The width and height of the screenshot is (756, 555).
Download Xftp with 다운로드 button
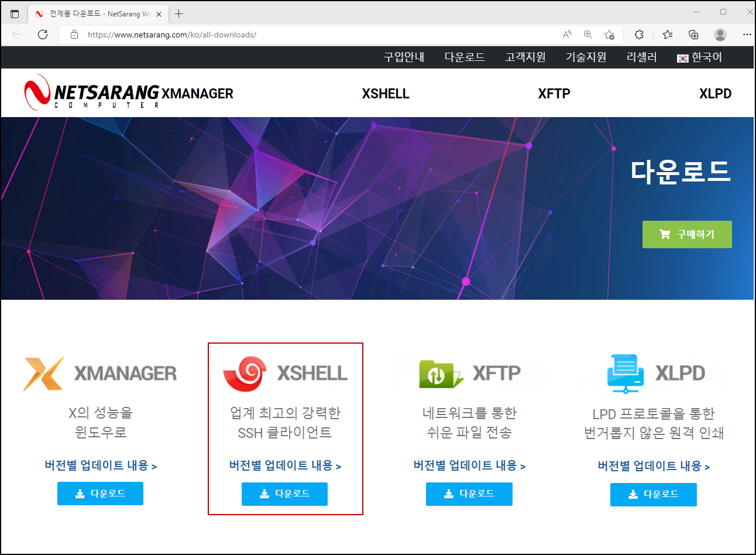(x=469, y=494)
